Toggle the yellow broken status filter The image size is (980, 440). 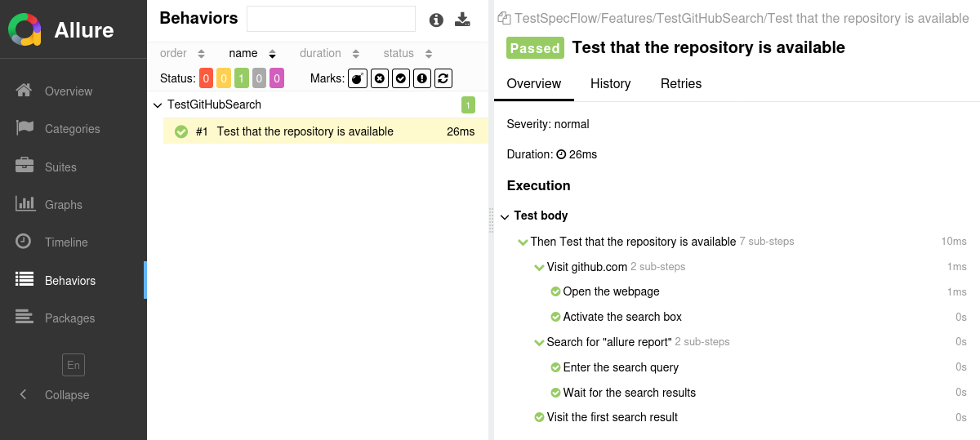[224, 78]
